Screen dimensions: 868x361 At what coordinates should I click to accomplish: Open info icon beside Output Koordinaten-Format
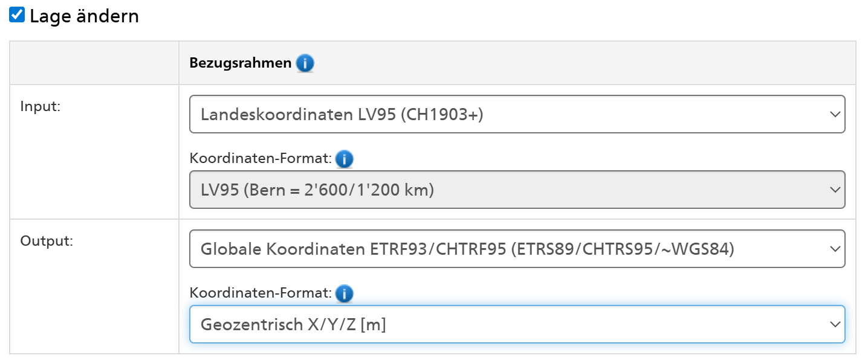pos(344,294)
